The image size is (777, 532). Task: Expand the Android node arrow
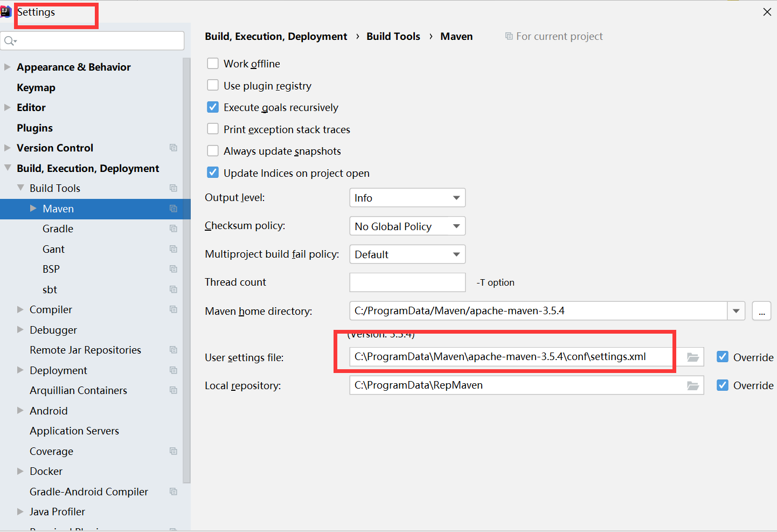tap(20, 410)
